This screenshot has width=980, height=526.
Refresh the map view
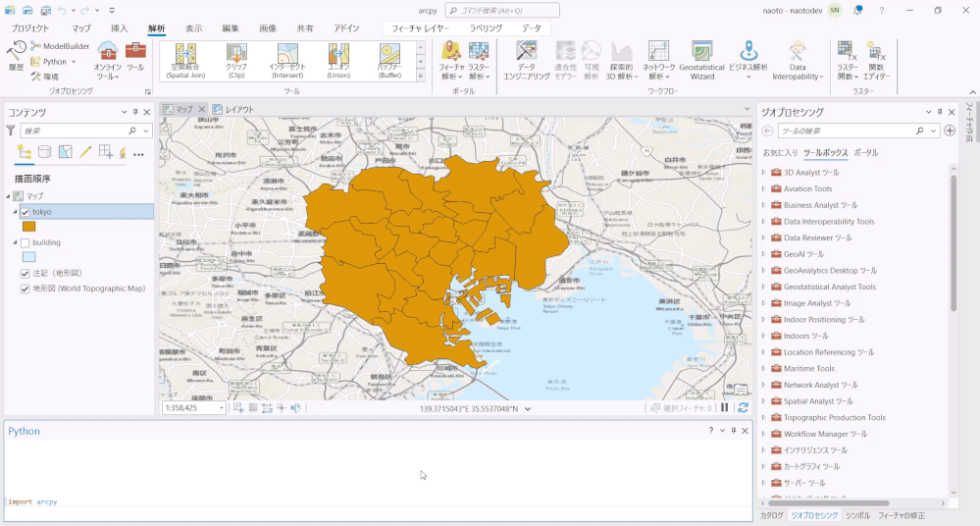[743, 408]
